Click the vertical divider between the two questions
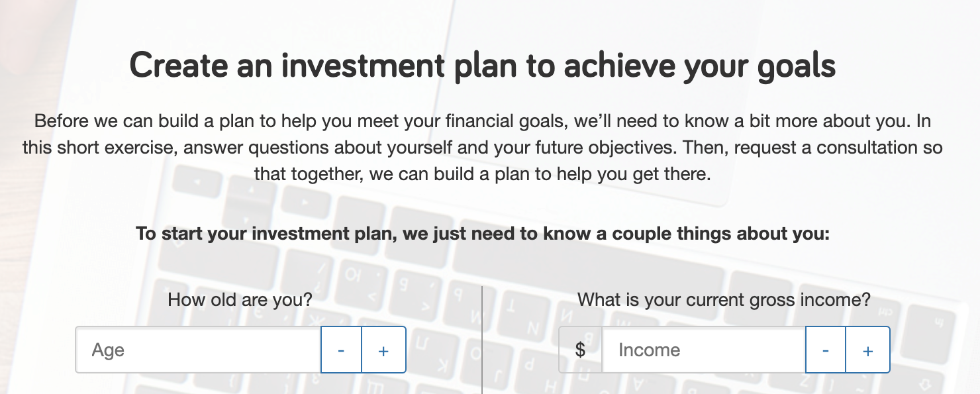This screenshot has height=394, width=980. [x=482, y=340]
